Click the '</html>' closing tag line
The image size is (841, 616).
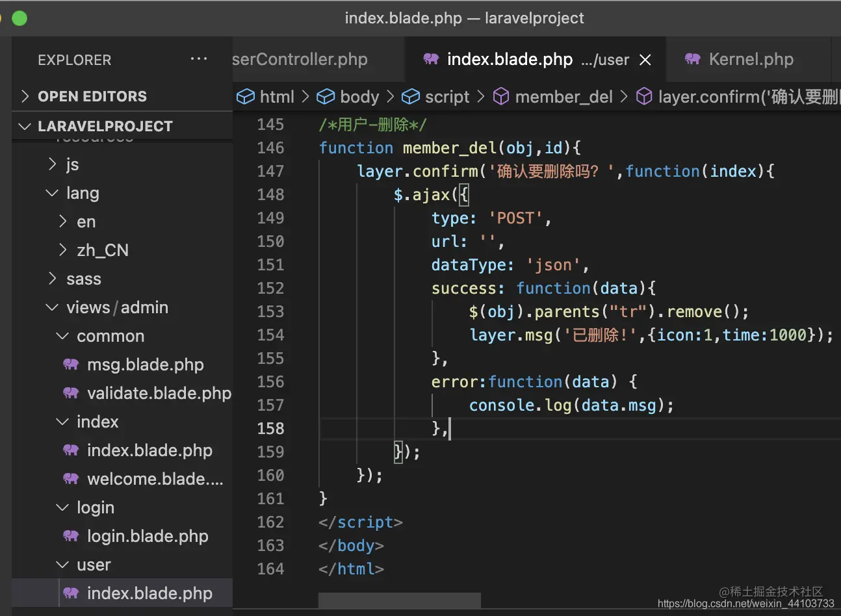point(352,569)
